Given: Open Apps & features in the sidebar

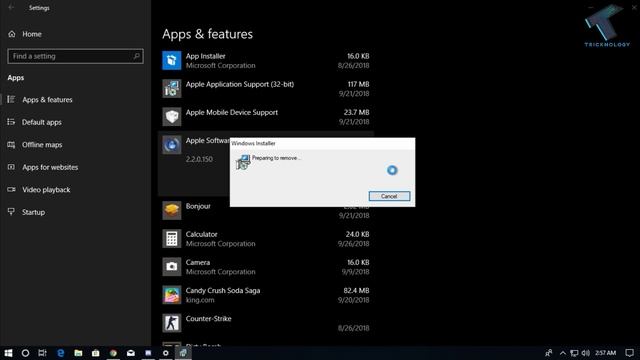Looking at the screenshot, I should point(47,100).
